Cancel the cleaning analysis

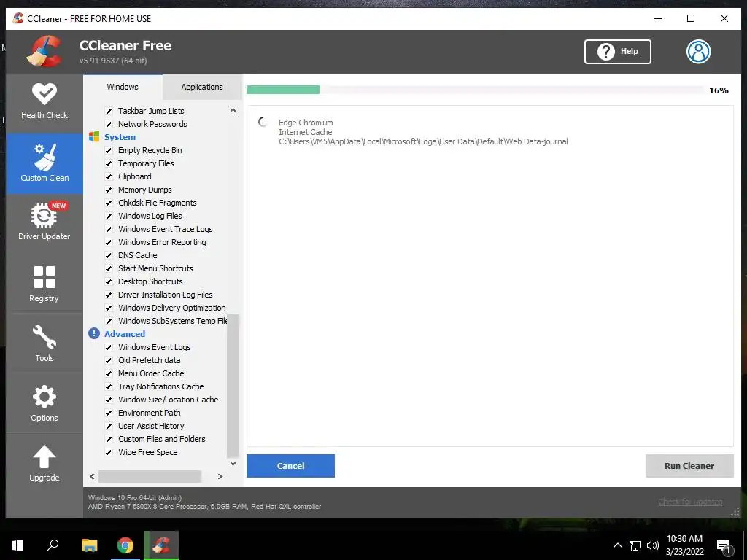(290, 466)
